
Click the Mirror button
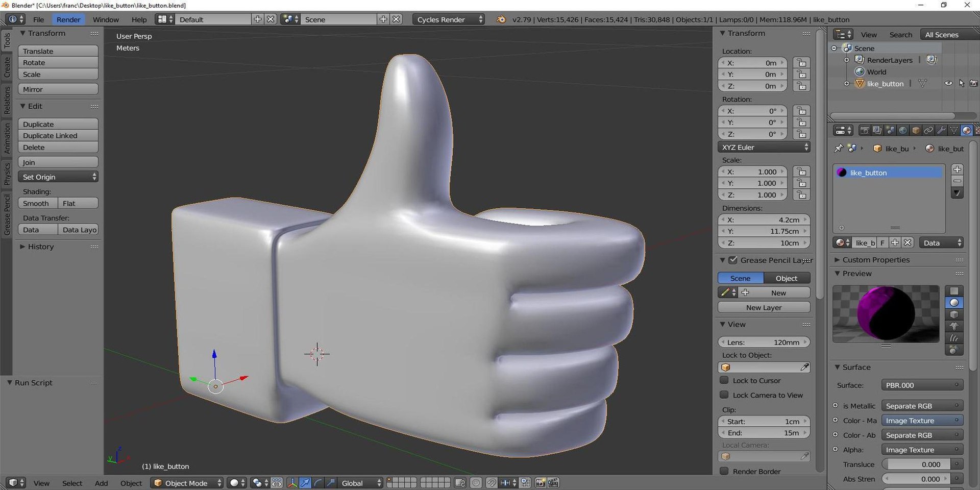click(58, 89)
